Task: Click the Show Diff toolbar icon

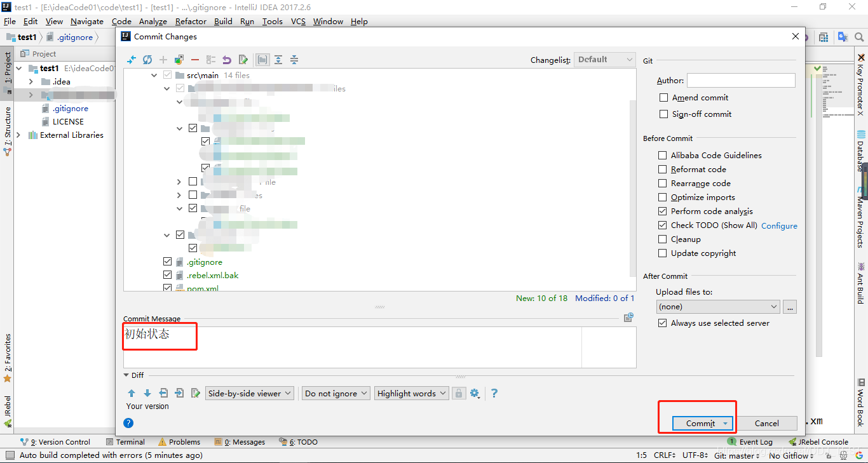Action: pos(132,60)
